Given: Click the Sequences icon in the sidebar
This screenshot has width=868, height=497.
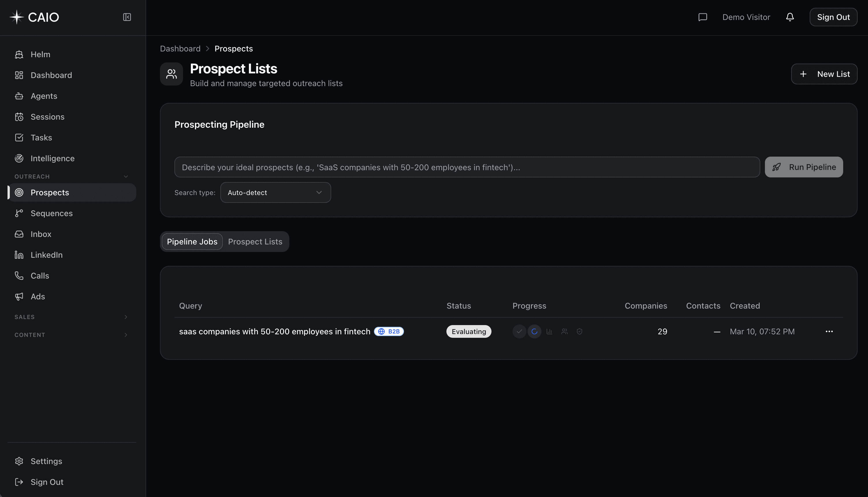Looking at the screenshot, I should [x=19, y=213].
